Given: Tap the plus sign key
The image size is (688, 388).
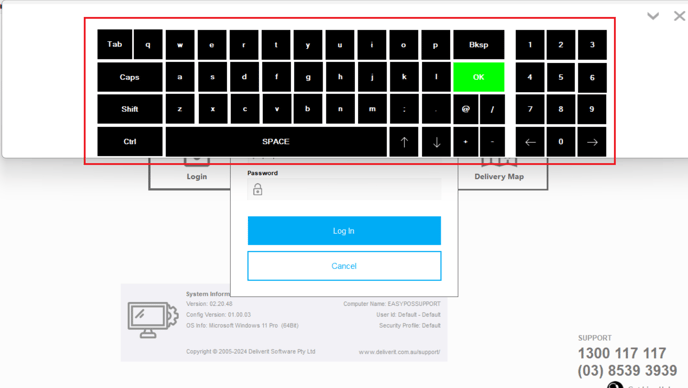Looking at the screenshot, I should tap(466, 142).
